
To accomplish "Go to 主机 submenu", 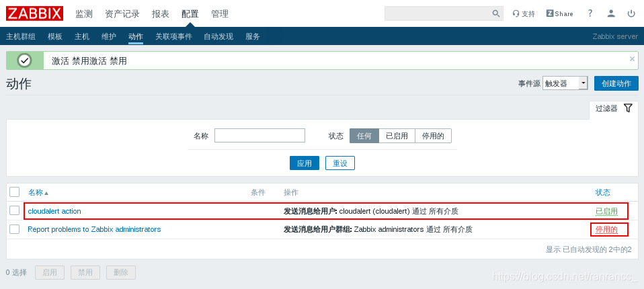I will 82,36.
